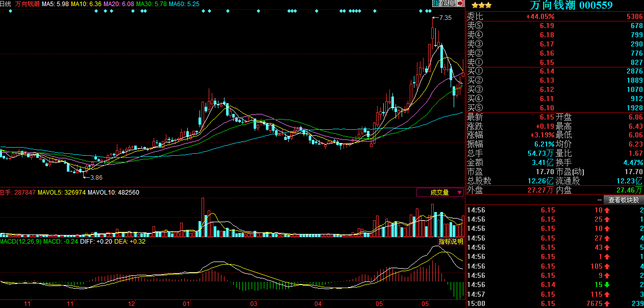
Task: Click the 3.86 lowest price label
Action: tap(95, 177)
